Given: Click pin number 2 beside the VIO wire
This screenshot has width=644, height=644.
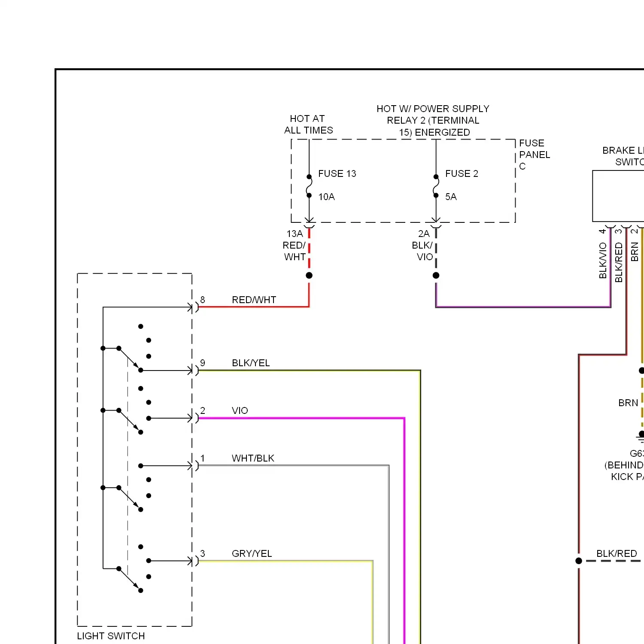Looking at the screenshot, I should pyautogui.click(x=203, y=410).
